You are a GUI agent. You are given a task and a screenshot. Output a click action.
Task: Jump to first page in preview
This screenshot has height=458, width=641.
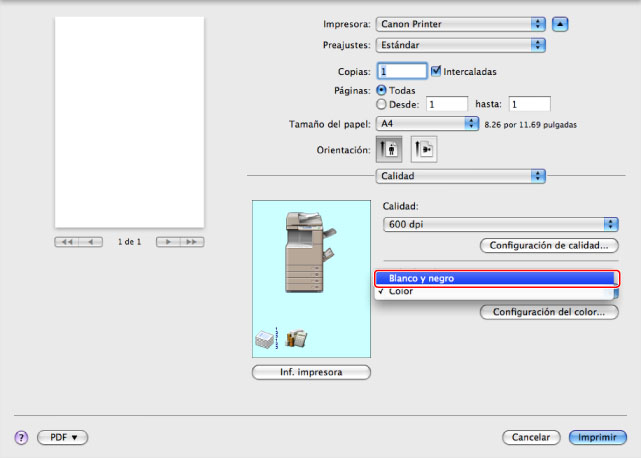(x=68, y=242)
